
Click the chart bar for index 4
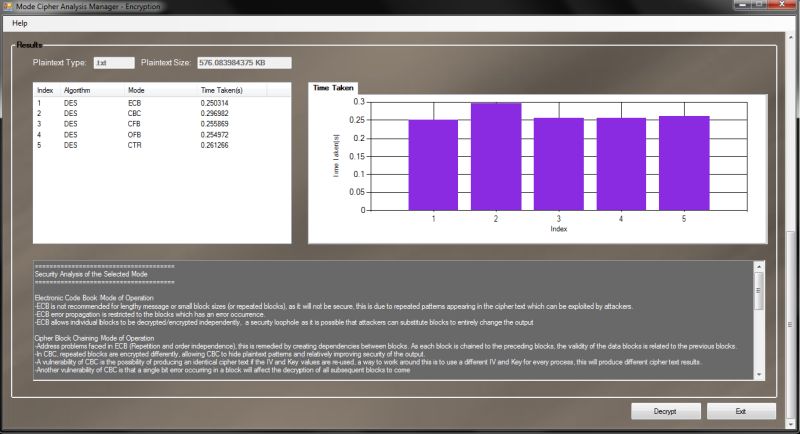pos(621,164)
